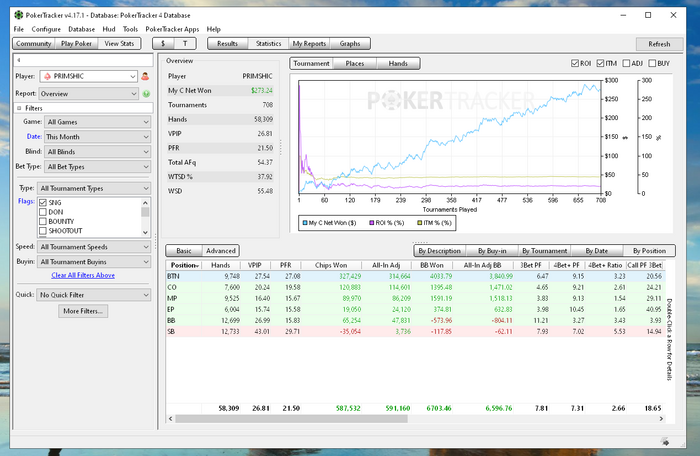
Task: Check the SHOOTOUT flag checkbox
Action: [x=43, y=231]
